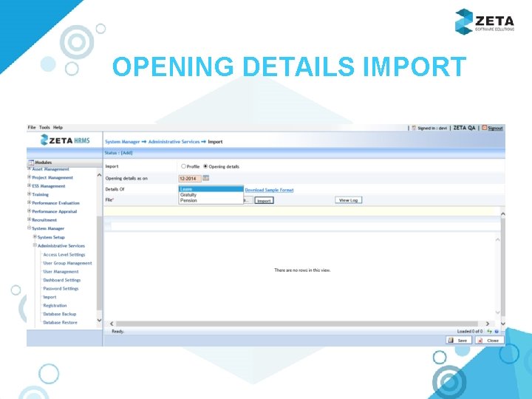532x399 pixels.
Task: Click the Signout link
Action: coord(495,129)
